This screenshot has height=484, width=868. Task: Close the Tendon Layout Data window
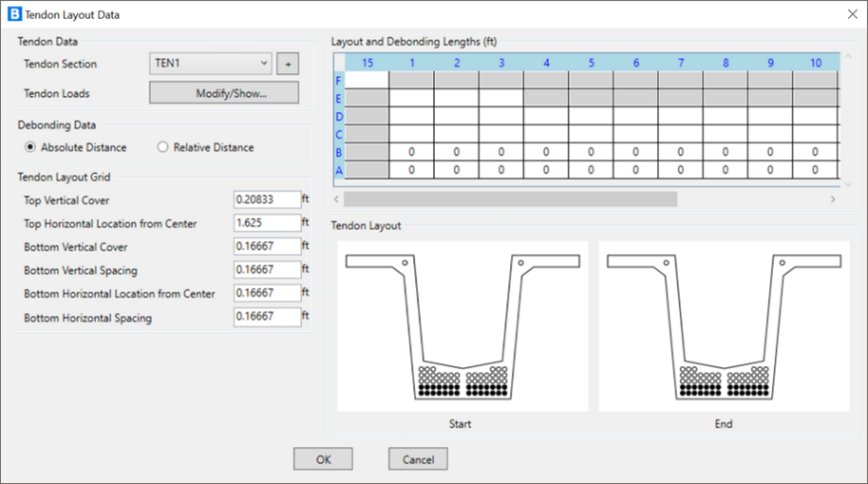850,14
